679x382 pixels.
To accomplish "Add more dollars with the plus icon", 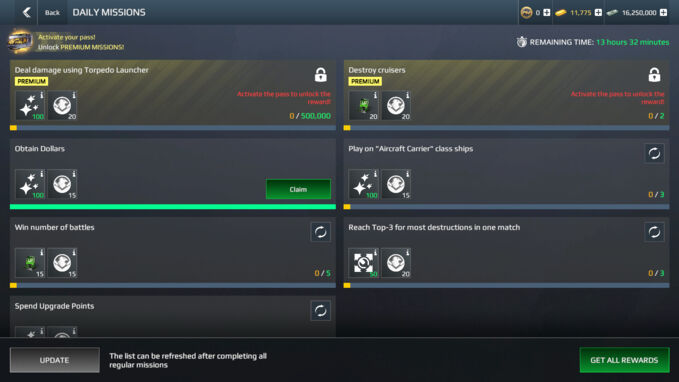I will (663, 13).
